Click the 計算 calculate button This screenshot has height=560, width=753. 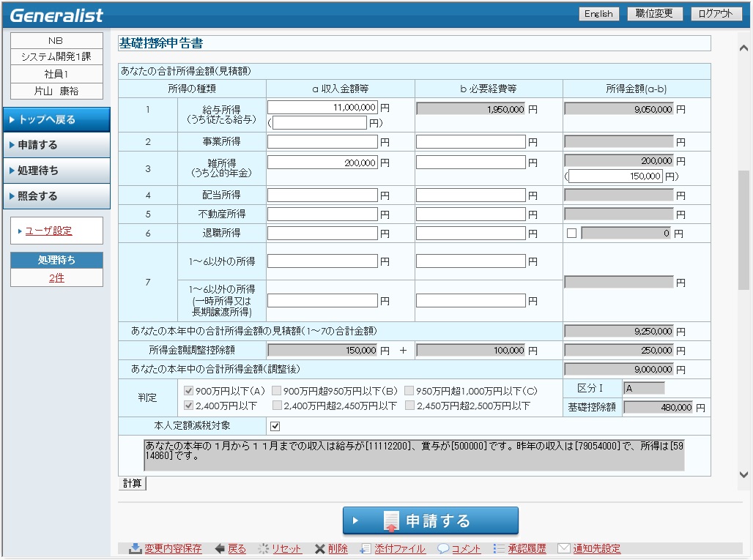(x=133, y=483)
